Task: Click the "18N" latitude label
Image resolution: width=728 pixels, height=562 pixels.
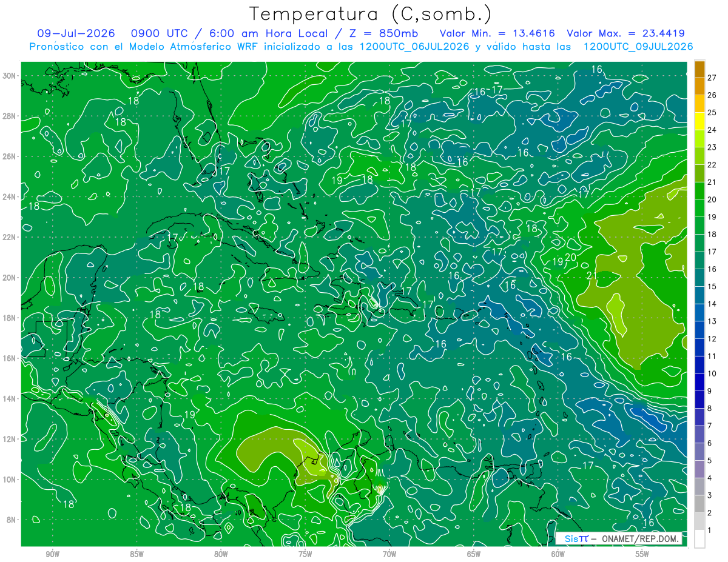Action: click(x=10, y=318)
